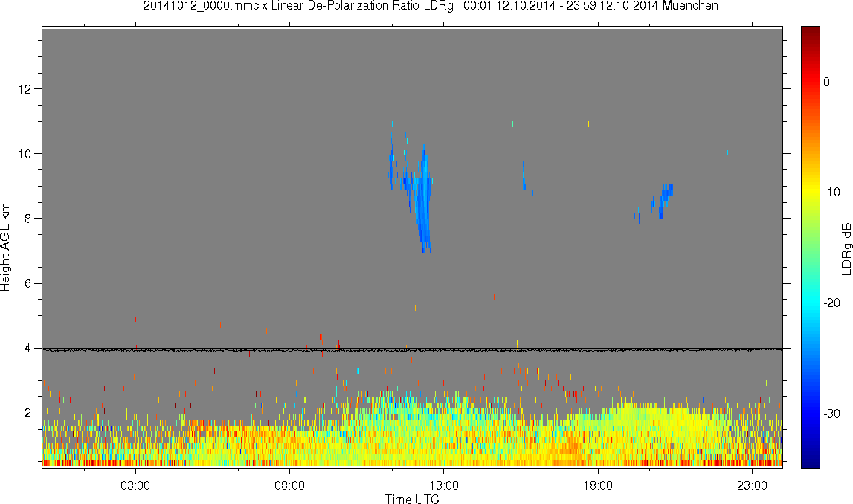Click the height tick label 4
Image resolution: width=853 pixels, height=504 pixels.
pos(28,348)
